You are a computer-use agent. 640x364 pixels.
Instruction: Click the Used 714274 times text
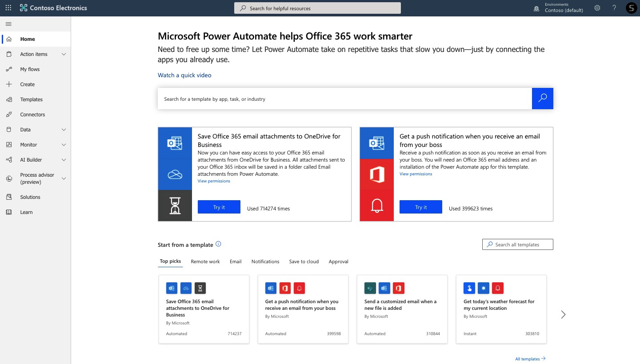pyautogui.click(x=268, y=208)
